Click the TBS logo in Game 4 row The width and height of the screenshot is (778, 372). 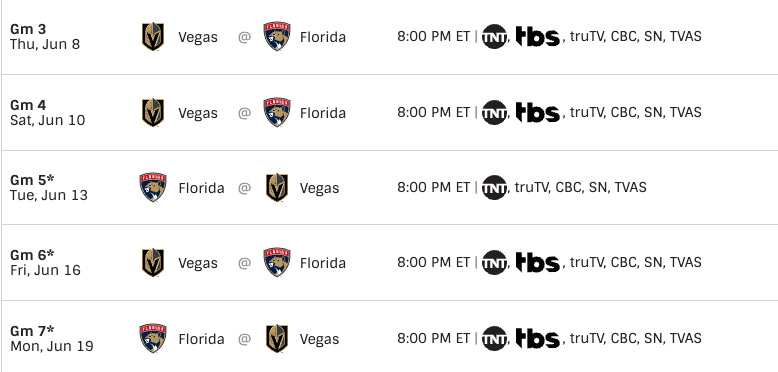(x=538, y=113)
